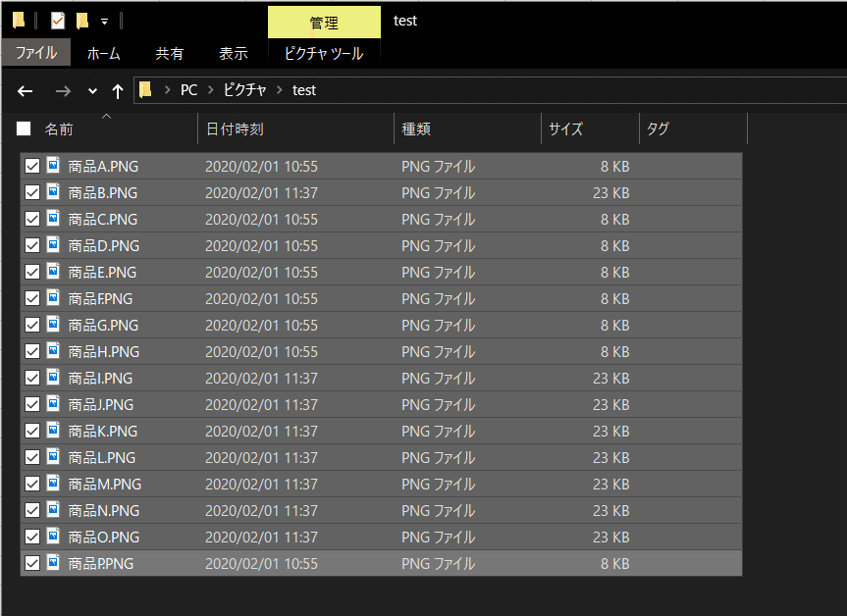The image size is (847, 616).
Task: Uncheck the 商品A.PNG checkbox
Action: tap(32, 166)
